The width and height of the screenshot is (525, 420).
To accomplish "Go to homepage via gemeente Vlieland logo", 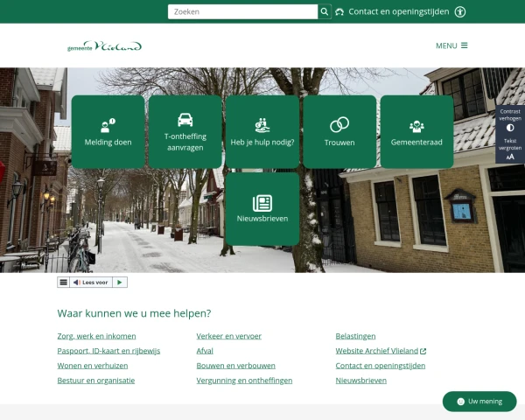I will pyautogui.click(x=104, y=45).
